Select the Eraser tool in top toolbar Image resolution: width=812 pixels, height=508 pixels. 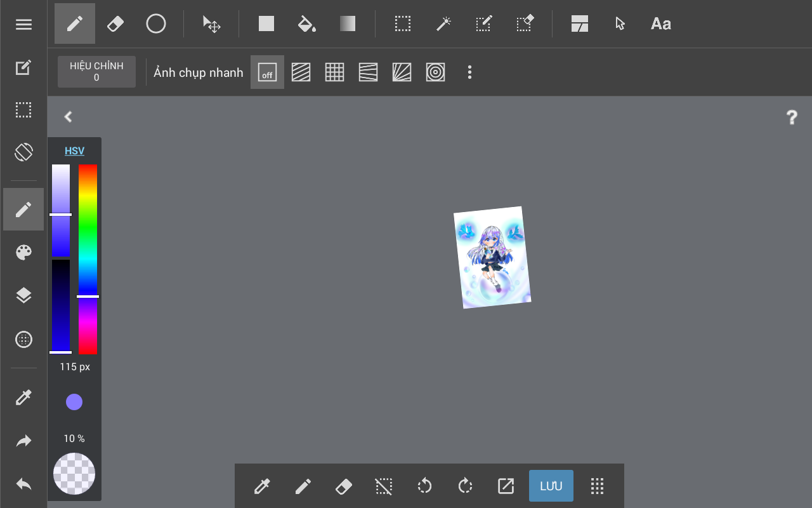coord(115,24)
